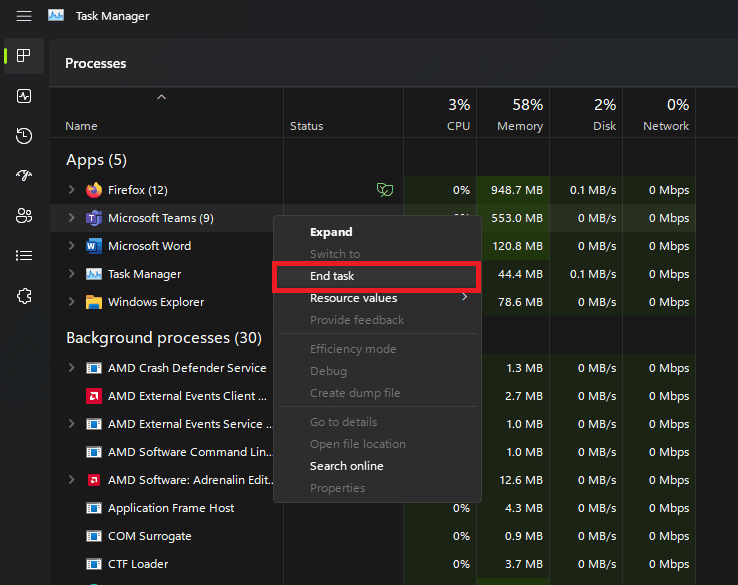Click the Microsoft Teams app icon
The image size is (738, 585).
(x=94, y=218)
